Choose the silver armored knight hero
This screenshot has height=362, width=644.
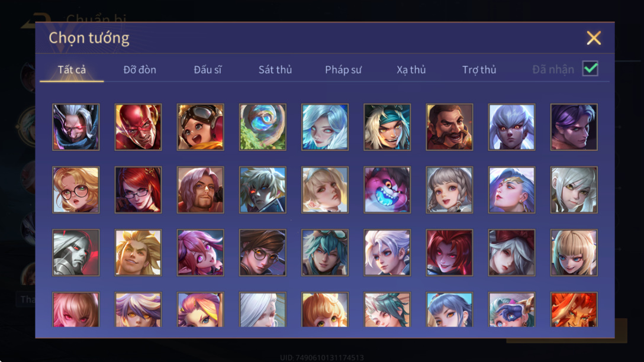(76, 253)
